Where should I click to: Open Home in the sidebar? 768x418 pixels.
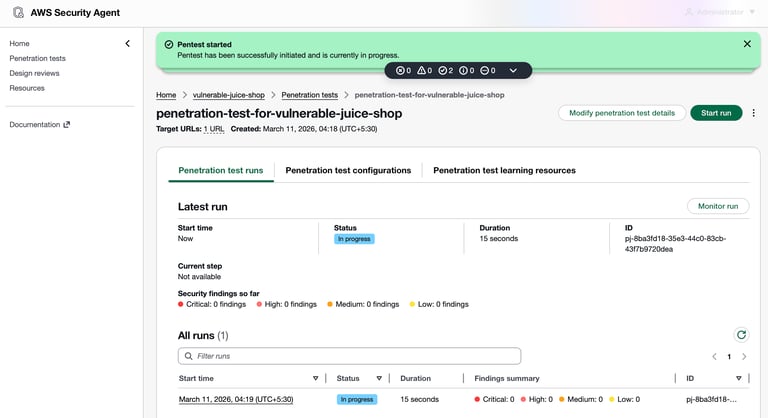tap(20, 44)
